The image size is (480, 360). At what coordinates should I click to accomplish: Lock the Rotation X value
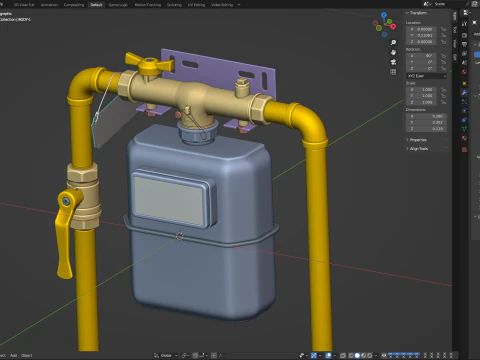pyautogui.click(x=443, y=56)
